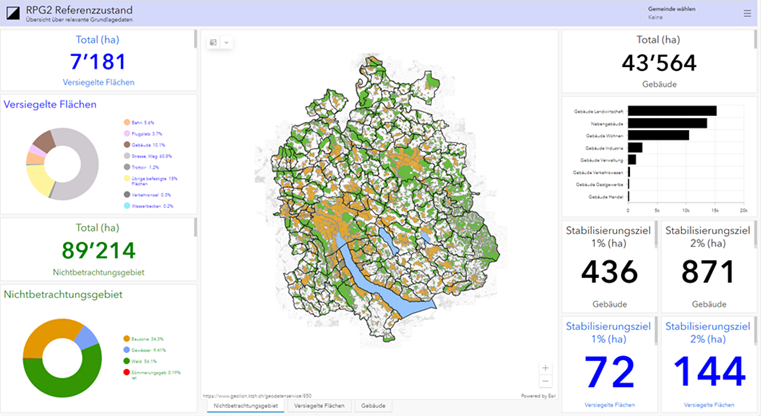This screenshot has height=416, width=761.
Task: Click the Wald 56.1% legend entry
Action: pyautogui.click(x=140, y=361)
